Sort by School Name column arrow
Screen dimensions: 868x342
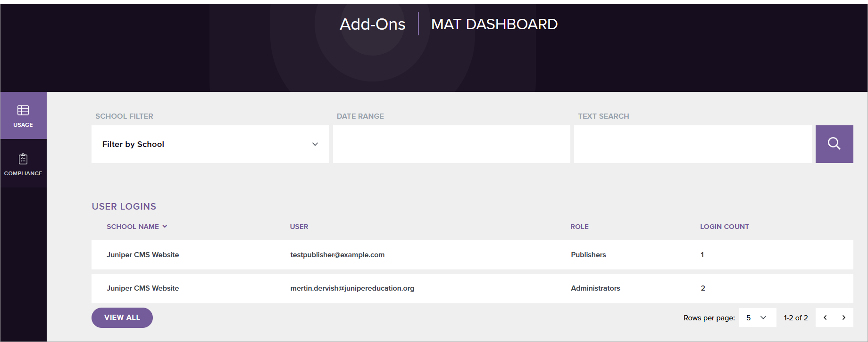pos(165,227)
